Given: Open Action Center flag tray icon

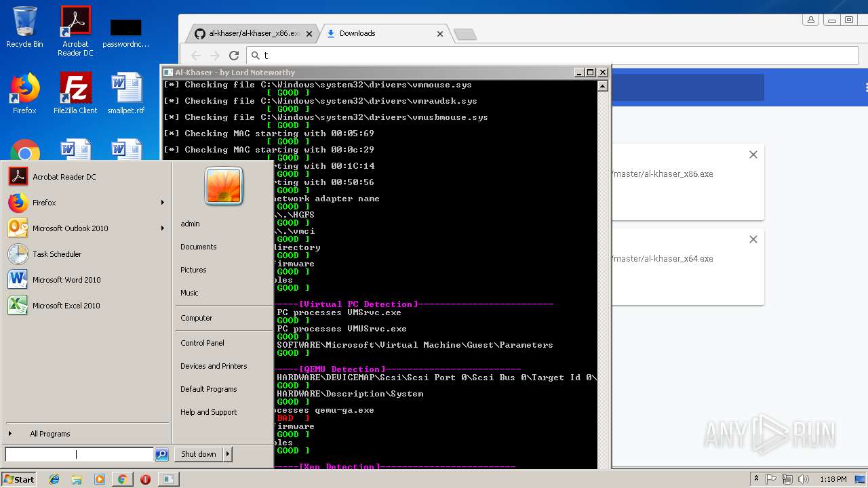Looking at the screenshot, I should 771,479.
